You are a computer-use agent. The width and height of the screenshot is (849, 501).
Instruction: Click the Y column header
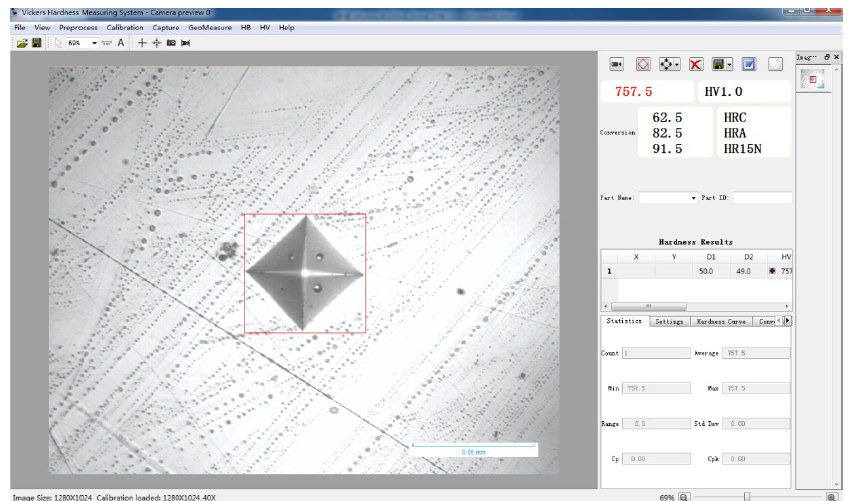[x=674, y=257]
